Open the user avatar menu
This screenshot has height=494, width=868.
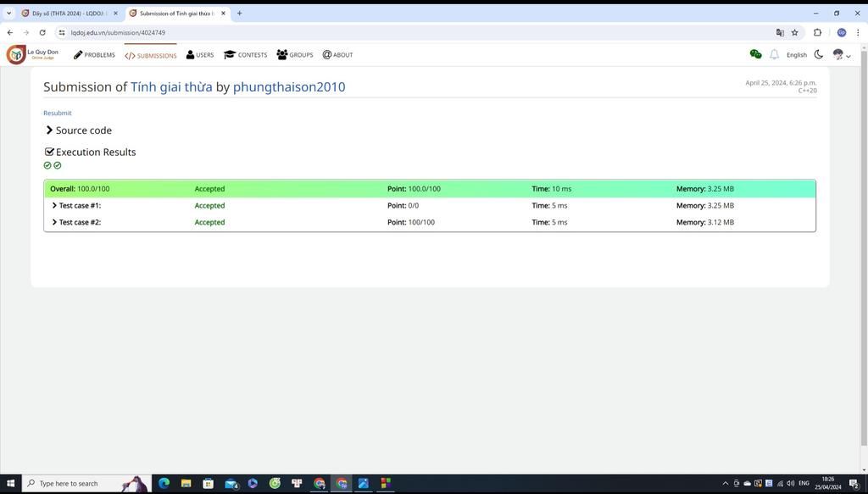coord(841,54)
